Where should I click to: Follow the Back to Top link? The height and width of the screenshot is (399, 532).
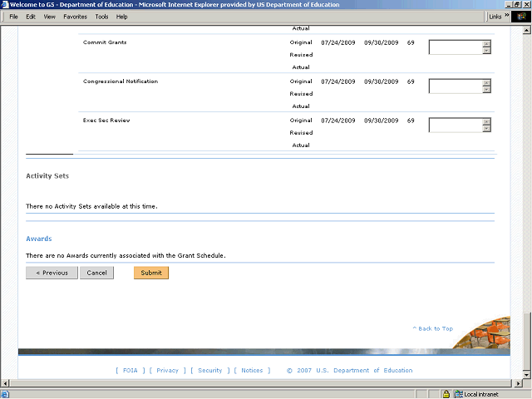(x=432, y=328)
